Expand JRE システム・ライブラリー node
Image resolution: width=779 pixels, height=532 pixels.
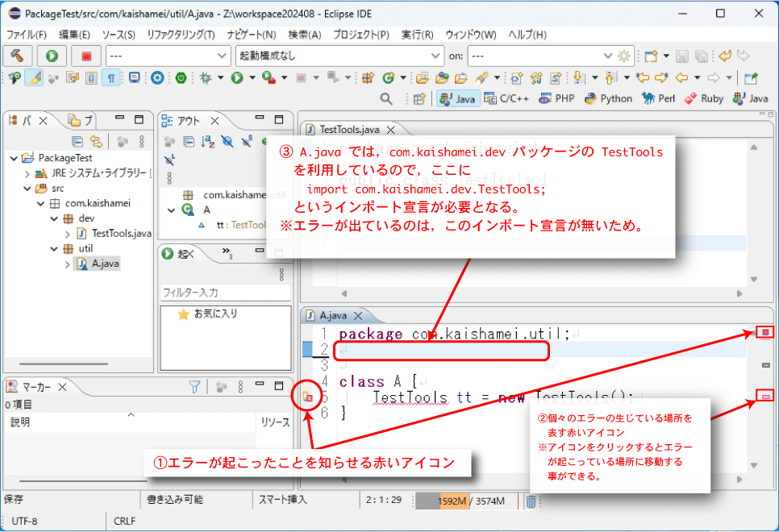click(x=27, y=173)
